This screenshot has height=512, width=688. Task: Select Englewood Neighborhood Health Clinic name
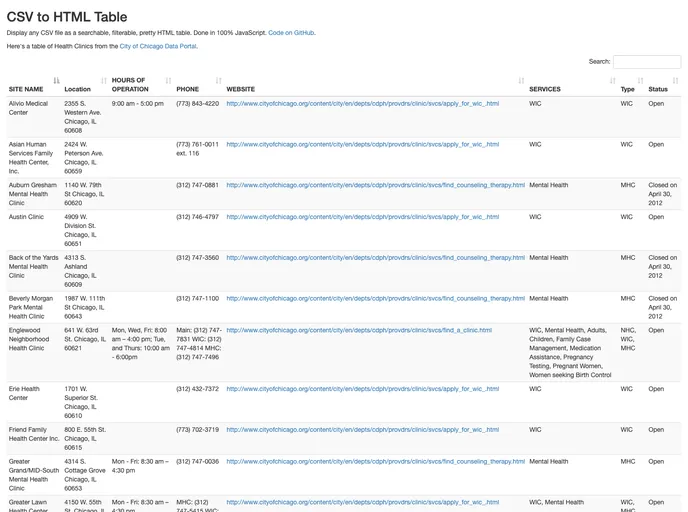click(x=29, y=339)
